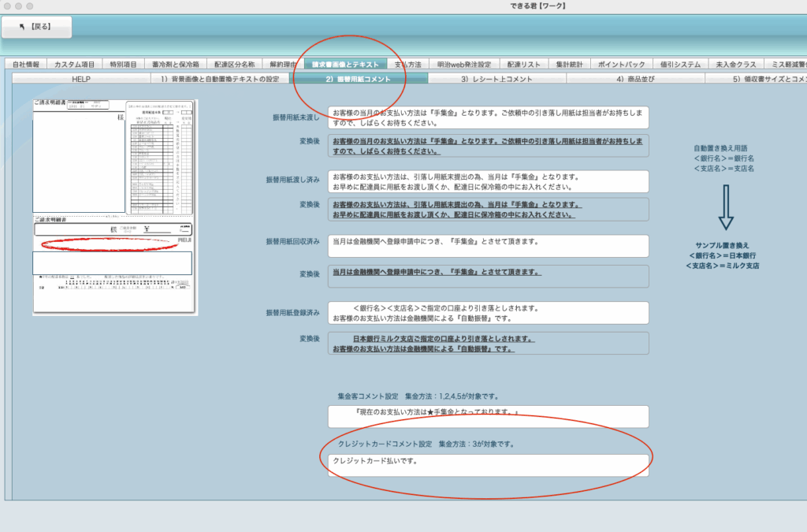Click the クレジットカード払いです comment field

(489, 465)
